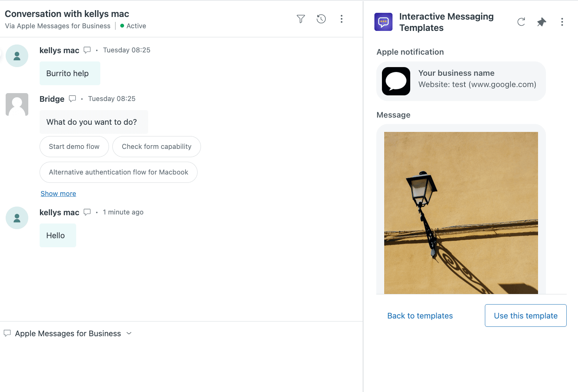The width and height of the screenshot is (578, 392).
Task: Click the conversation history icon
Action: (x=321, y=18)
